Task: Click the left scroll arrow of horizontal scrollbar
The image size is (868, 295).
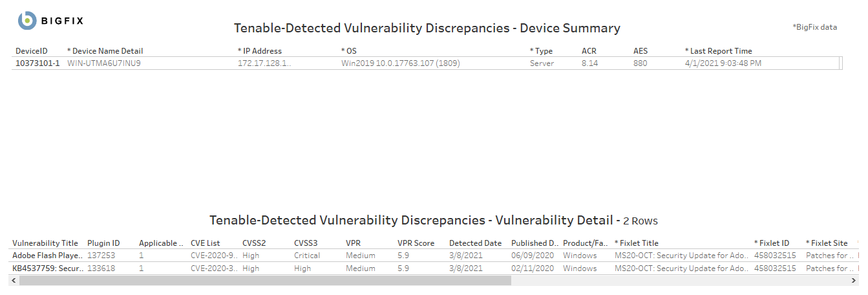Action: coord(14,281)
